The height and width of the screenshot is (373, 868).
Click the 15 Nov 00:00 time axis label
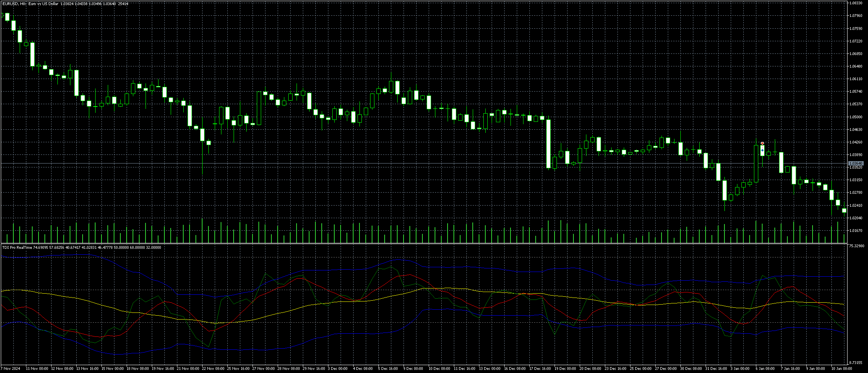(x=112, y=369)
